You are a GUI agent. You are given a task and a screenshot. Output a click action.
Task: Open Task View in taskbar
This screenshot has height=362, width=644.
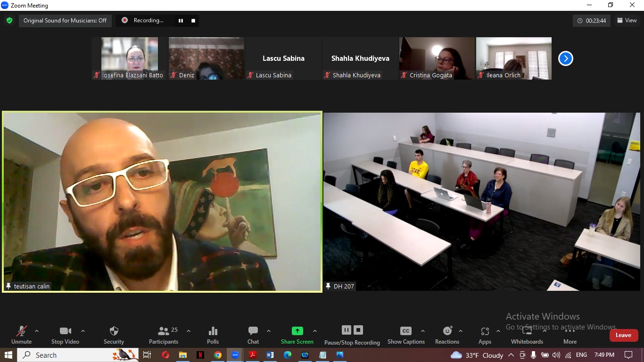click(147, 355)
